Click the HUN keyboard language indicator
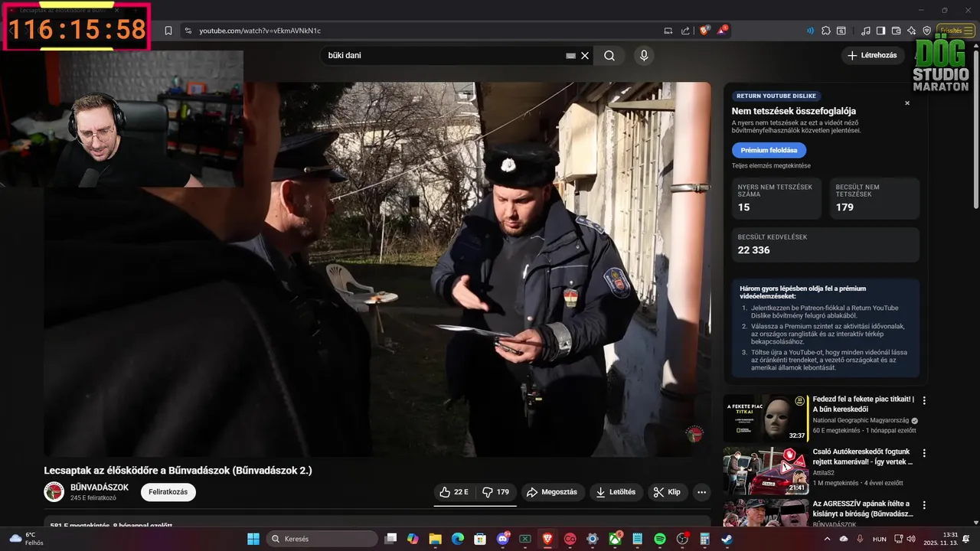Screen dimensions: 980x551 point(880,539)
